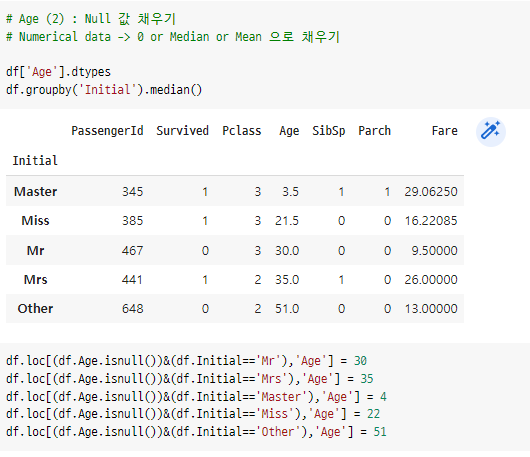Click the df.groupby('Initial').median() code line
Viewport: 530px width, 457px height.
tap(104, 90)
